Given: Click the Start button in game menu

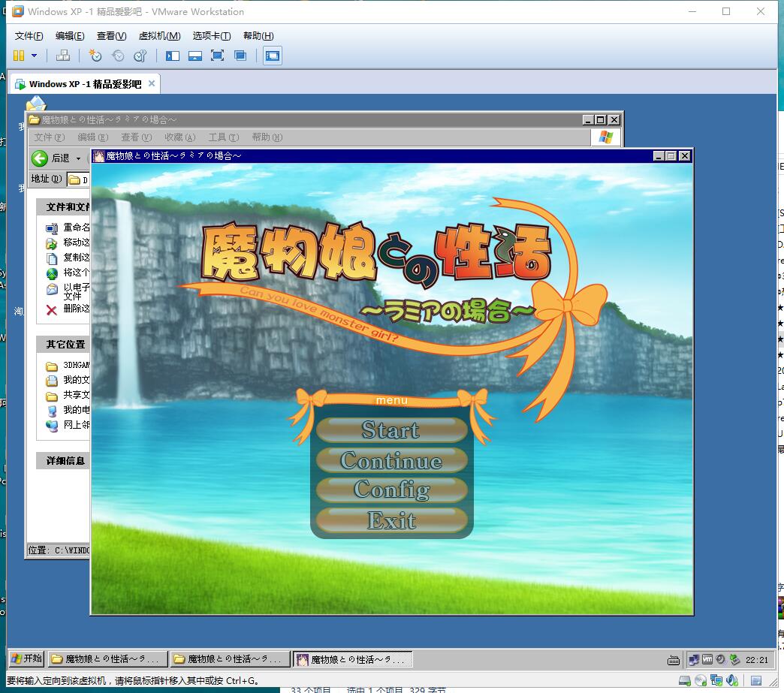Looking at the screenshot, I should (x=391, y=430).
